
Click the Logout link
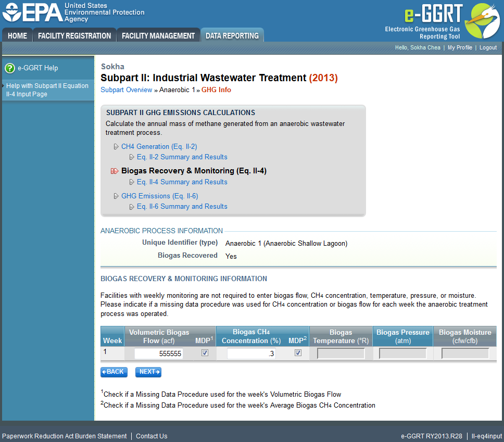point(488,47)
